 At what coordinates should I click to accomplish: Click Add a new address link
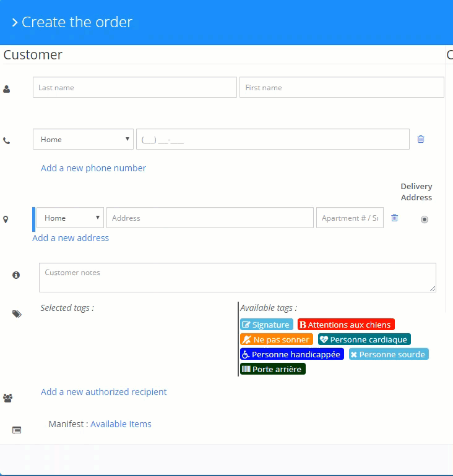[x=71, y=238]
